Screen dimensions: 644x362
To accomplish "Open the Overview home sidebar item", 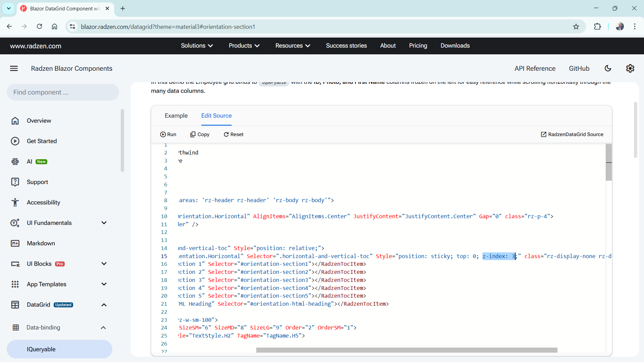I will click(x=39, y=121).
